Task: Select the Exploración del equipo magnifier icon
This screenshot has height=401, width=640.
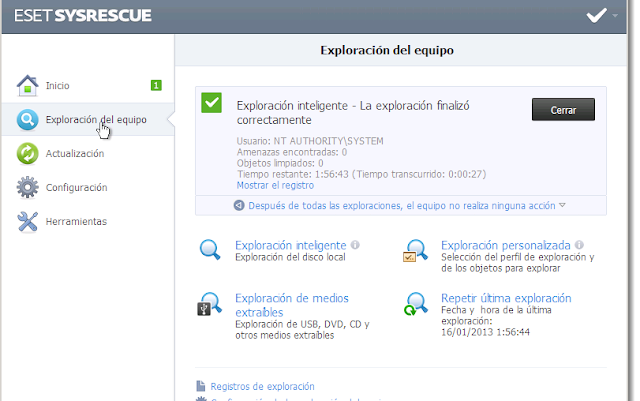Action: pos(27,120)
